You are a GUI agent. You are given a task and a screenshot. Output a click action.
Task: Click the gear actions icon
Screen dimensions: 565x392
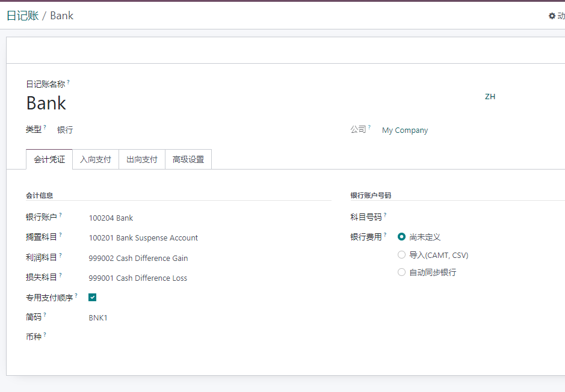pyautogui.click(x=552, y=16)
